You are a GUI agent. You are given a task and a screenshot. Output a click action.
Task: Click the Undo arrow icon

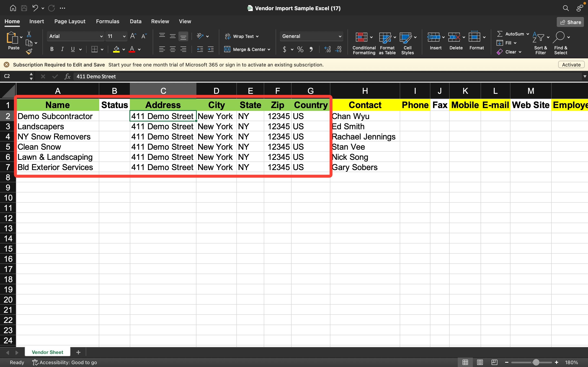coord(35,8)
